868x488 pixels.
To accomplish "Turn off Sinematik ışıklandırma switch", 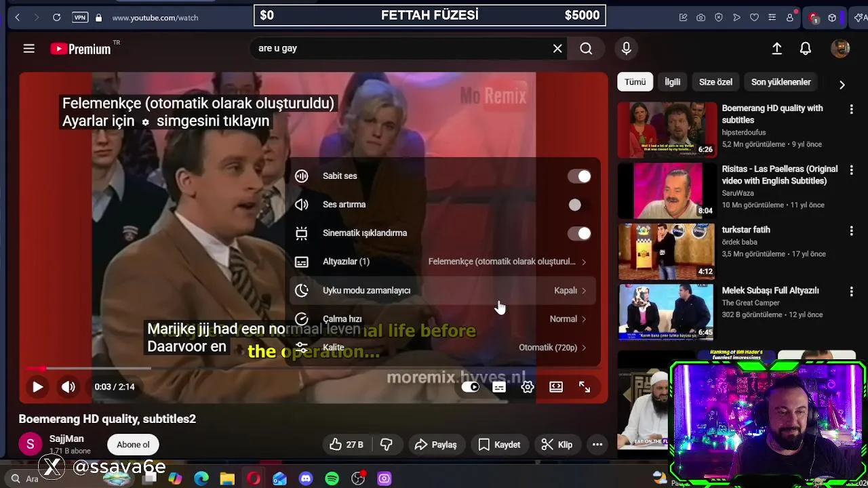I will point(580,233).
